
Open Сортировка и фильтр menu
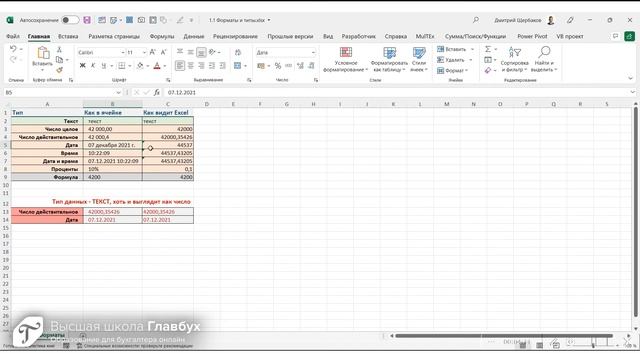point(515,60)
